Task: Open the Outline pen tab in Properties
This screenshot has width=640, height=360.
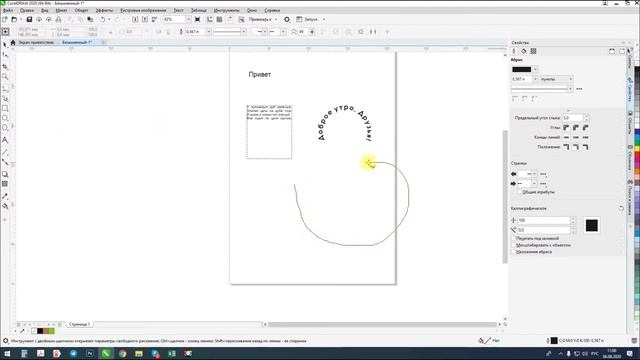Action: (x=514, y=51)
